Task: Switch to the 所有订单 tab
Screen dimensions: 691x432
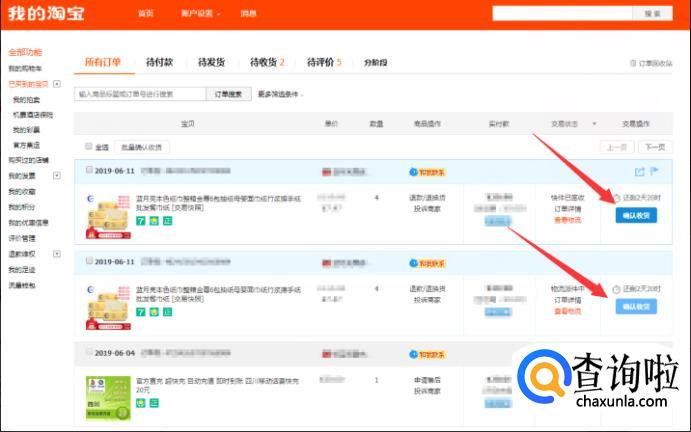Action: pos(103,62)
